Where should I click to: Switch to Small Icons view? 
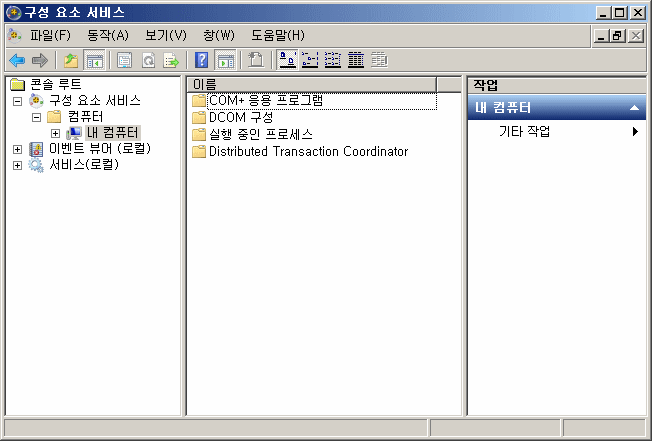coord(310,61)
